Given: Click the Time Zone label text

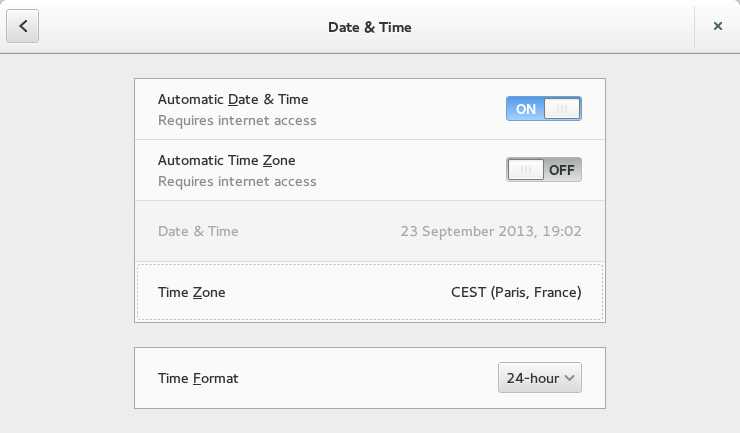Looking at the screenshot, I should point(192,292).
